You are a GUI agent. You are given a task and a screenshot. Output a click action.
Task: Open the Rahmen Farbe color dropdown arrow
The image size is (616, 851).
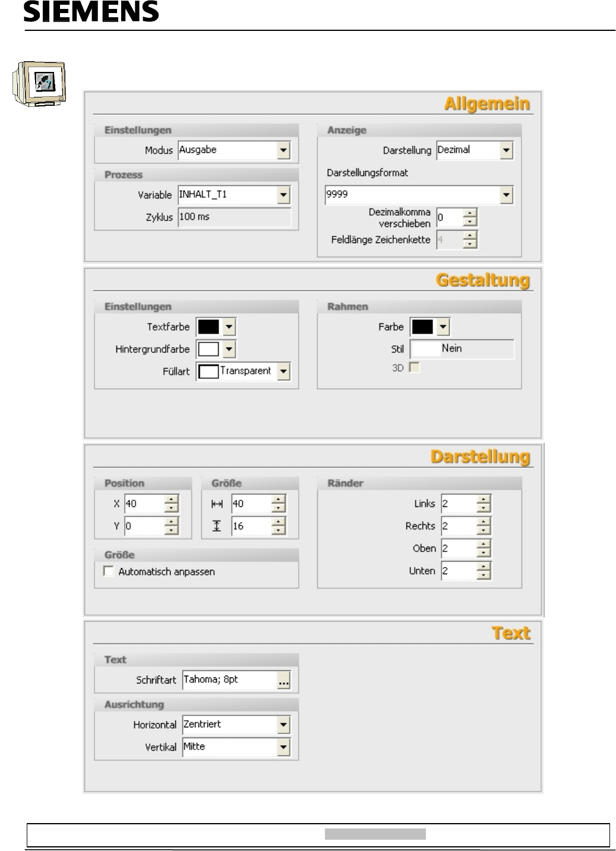pyautogui.click(x=443, y=327)
